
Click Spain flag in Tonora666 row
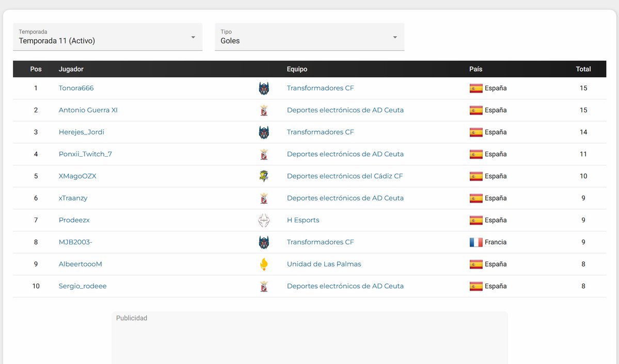(476, 88)
